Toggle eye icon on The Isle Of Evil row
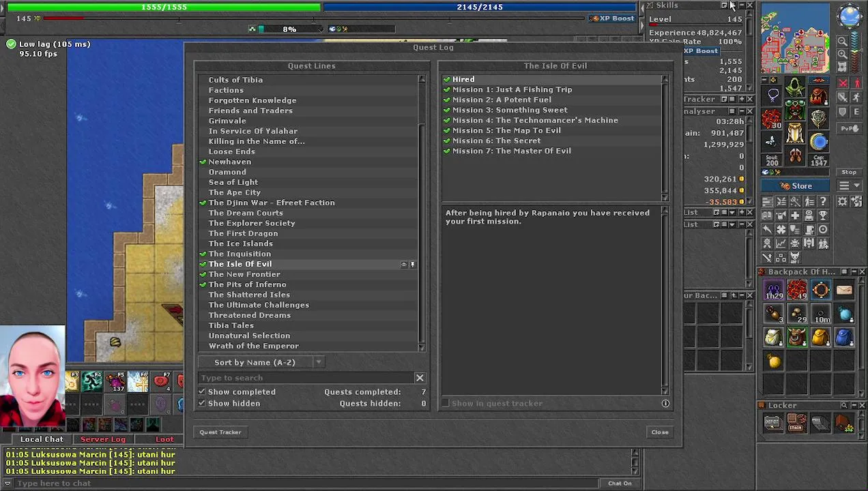868x491 pixels. coord(403,265)
